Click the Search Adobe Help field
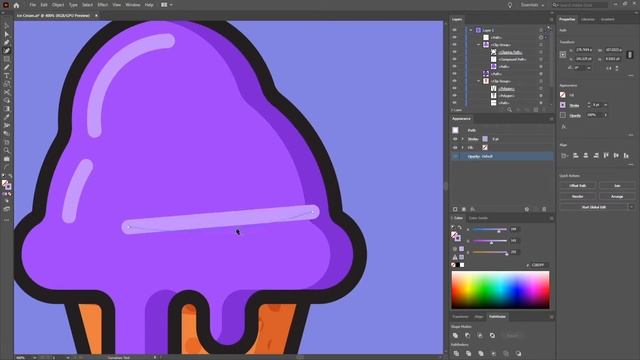The image size is (640, 360). click(x=580, y=5)
